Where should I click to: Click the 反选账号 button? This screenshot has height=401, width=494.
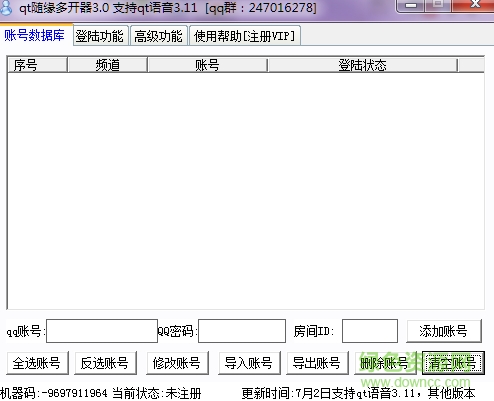point(105,363)
